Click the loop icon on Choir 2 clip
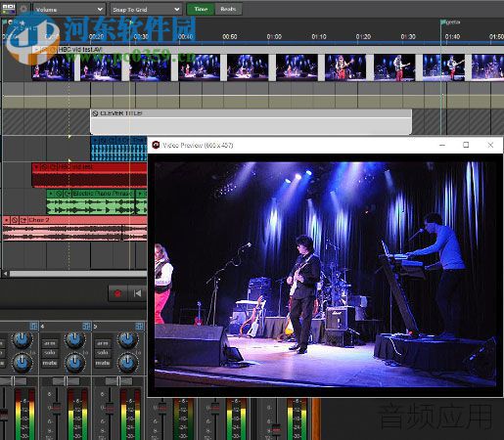The image size is (504, 440). (x=23, y=220)
